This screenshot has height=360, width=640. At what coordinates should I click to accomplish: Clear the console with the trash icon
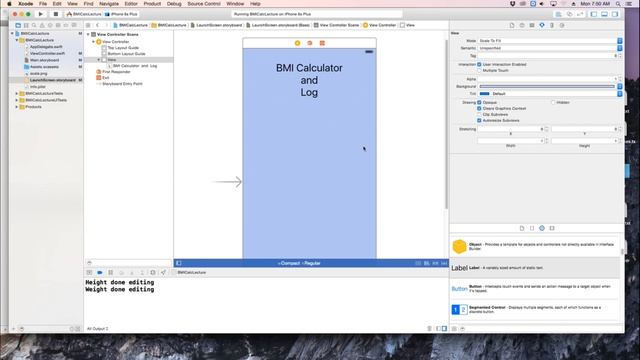pos(429,329)
